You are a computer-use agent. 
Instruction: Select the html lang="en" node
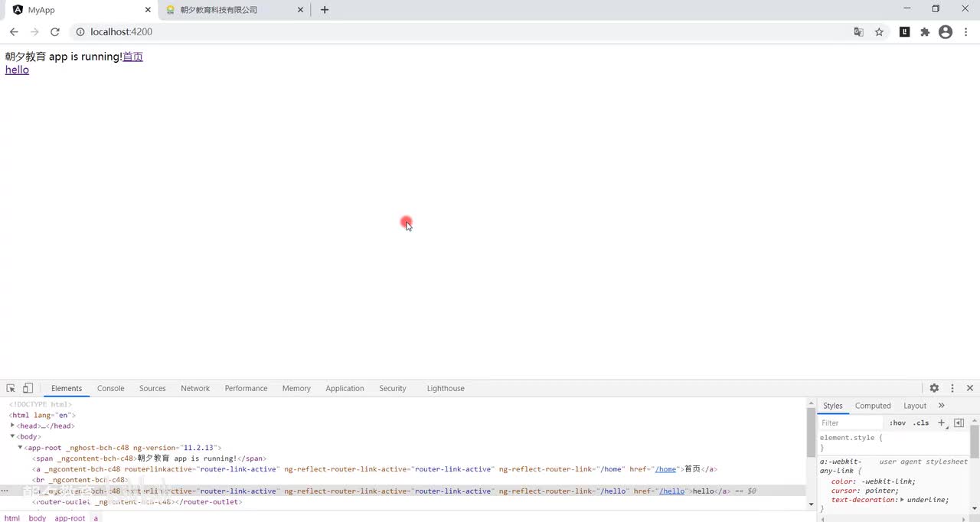[x=42, y=415]
